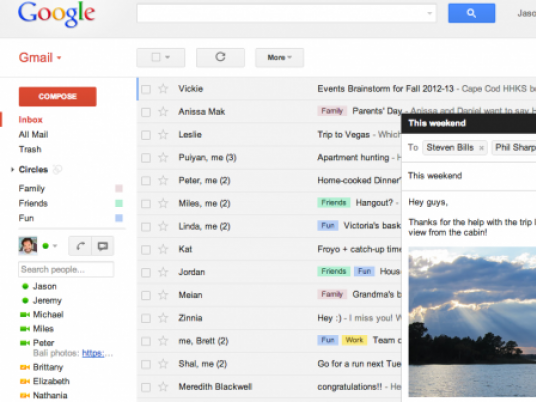Click the blue search magnifier button
Image resolution: width=536 pixels, height=402 pixels.
(x=471, y=13)
